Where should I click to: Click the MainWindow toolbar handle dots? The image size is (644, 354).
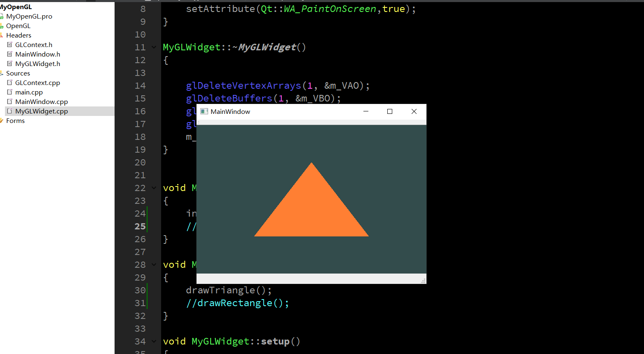(199, 123)
